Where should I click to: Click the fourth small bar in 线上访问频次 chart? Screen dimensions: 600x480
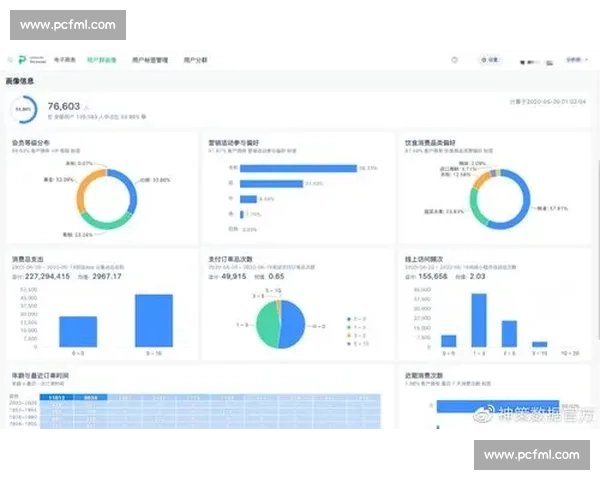click(x=540, y=344)
